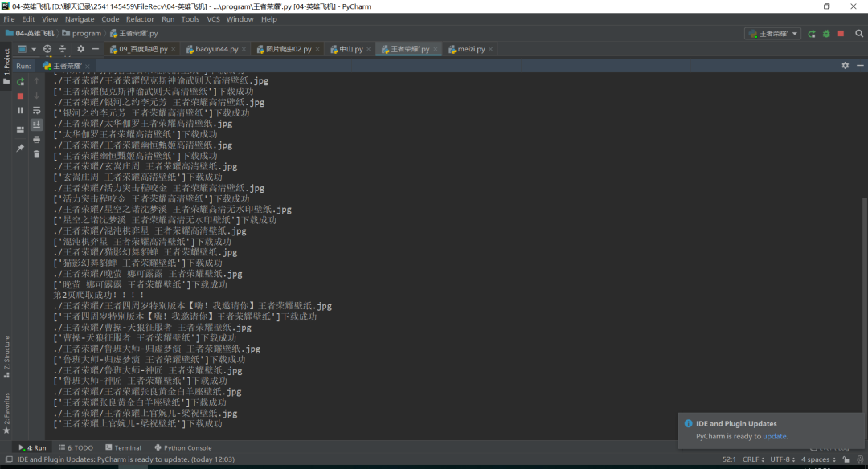Open the 6: TODO tool window

[76, 447]
